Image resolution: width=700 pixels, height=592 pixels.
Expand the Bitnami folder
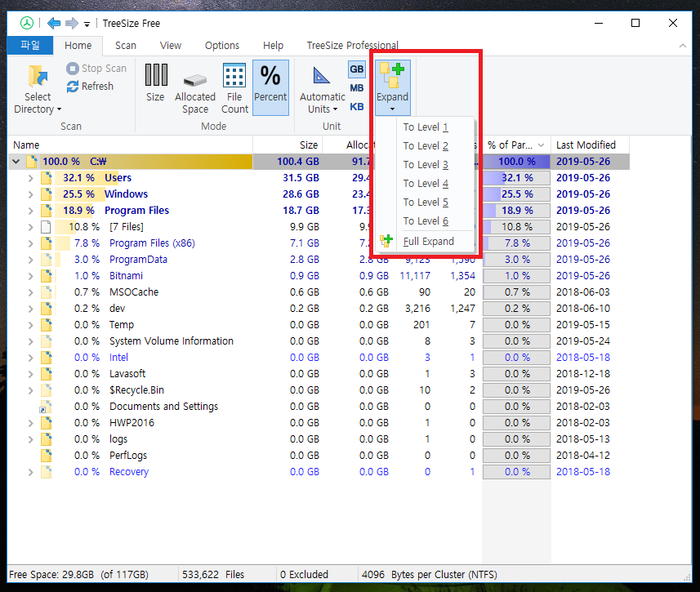pos(30,276)
